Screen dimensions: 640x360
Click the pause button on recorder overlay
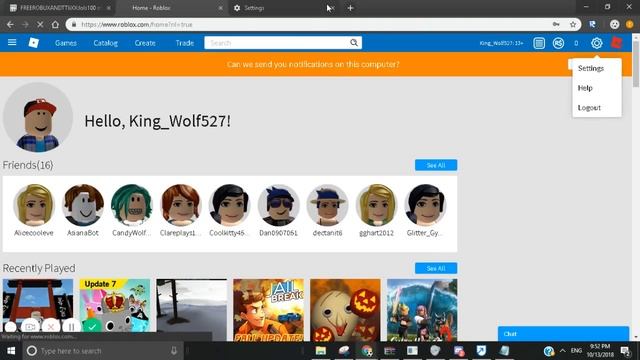coord(71,327)
